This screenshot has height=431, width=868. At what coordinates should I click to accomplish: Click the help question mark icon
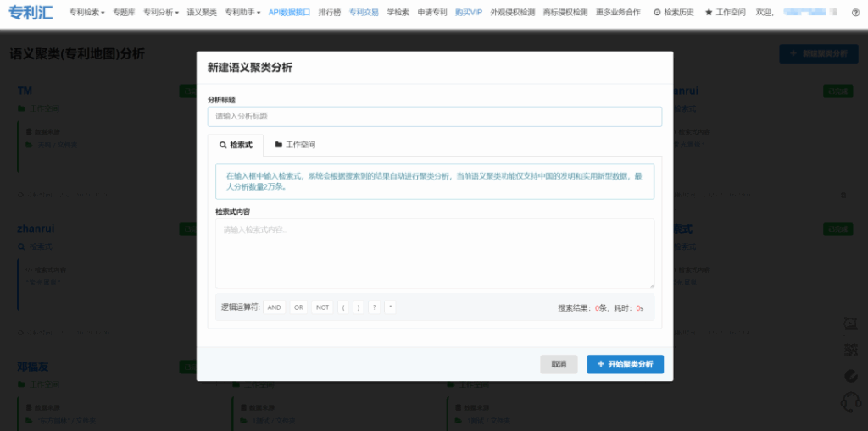click(x=855, y=13)
